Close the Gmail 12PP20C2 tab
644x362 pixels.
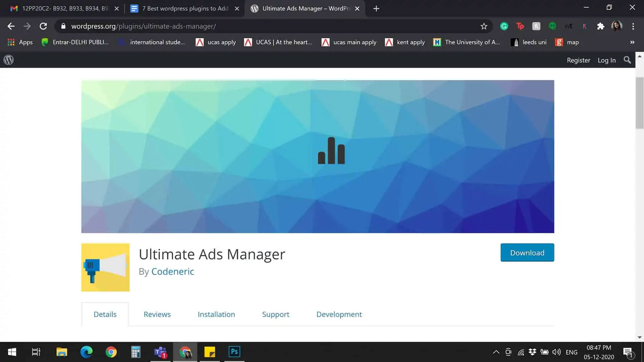(117, 9)
